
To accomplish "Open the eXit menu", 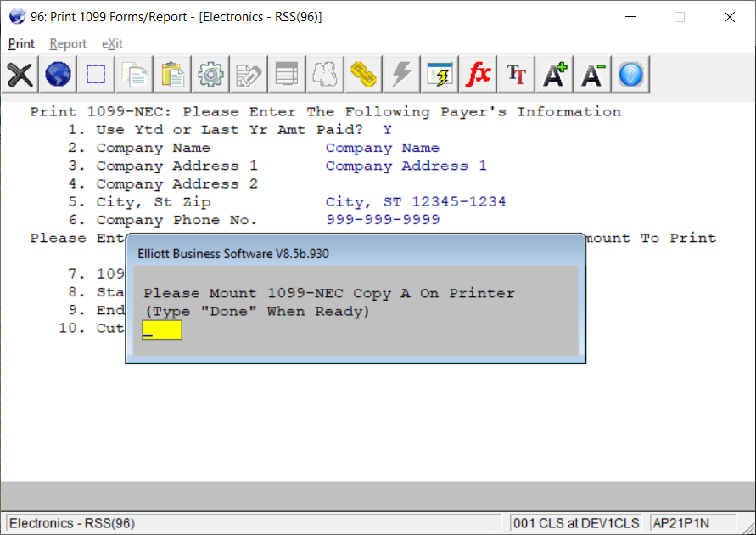I will [x=112, y=44].
